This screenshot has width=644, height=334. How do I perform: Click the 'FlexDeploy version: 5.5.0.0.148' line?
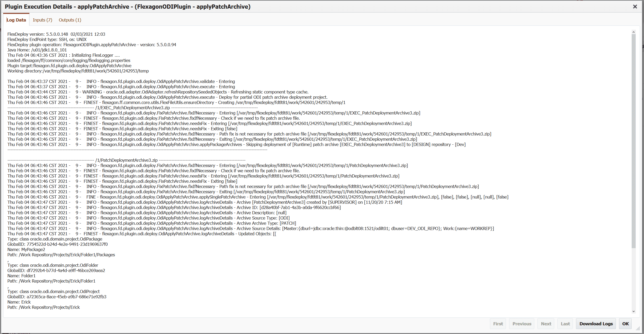56,34
